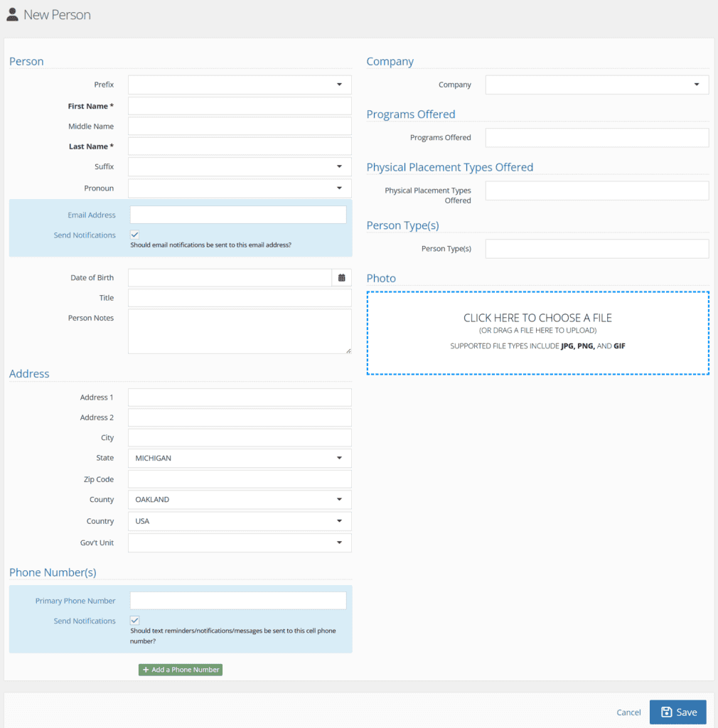718x728 pixels.
Task: Focus the Address 1 field
Action: click(x=240, y=397)
